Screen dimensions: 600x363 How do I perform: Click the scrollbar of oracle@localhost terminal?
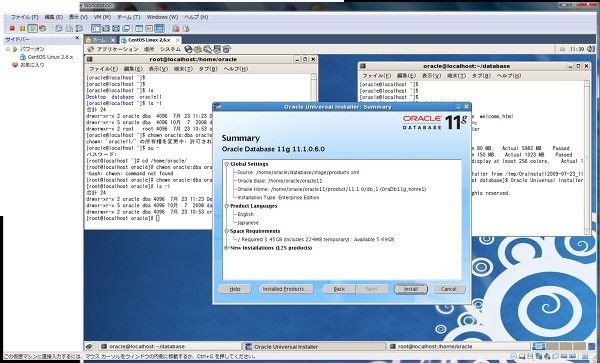587,158
